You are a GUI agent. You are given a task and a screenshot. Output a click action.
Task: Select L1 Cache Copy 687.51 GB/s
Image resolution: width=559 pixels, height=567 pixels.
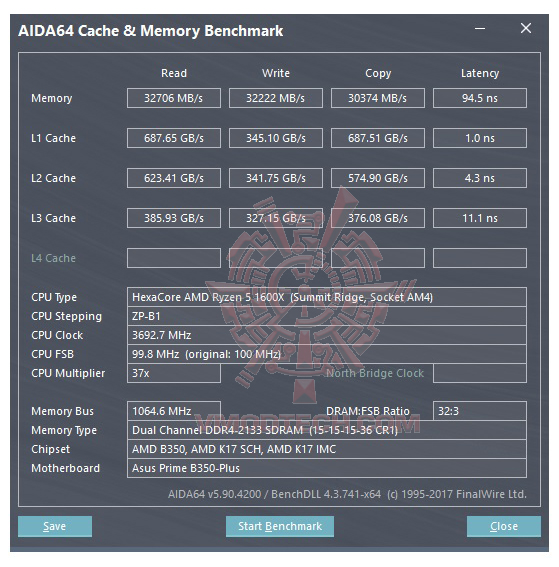[x=378, y=138]
